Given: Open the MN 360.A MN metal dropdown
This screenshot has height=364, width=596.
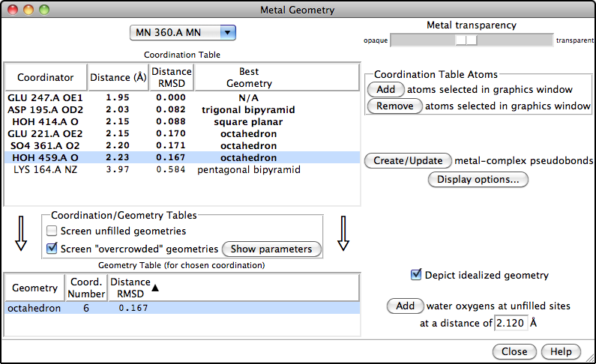Looking at the screenshot, I should [183, 32].
